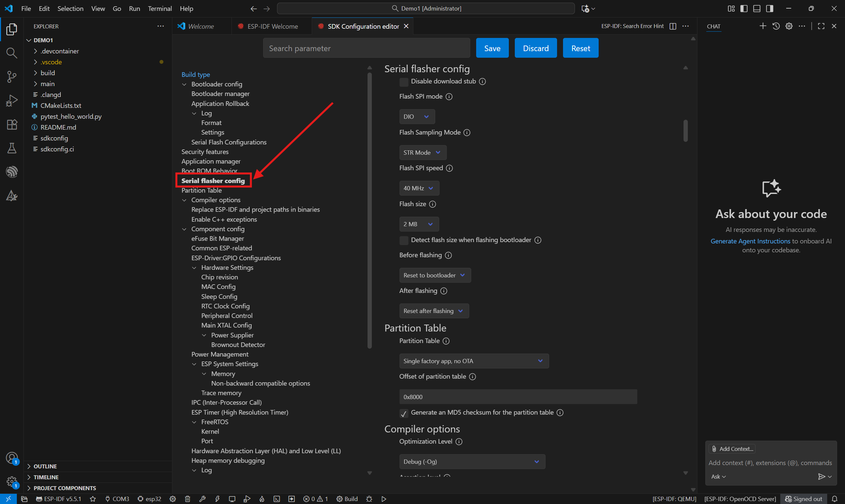Image resolution: width=845 pixels, height=504 pixels.
Task: Enable Disable download stub checkbox
Action: (404, 81)
